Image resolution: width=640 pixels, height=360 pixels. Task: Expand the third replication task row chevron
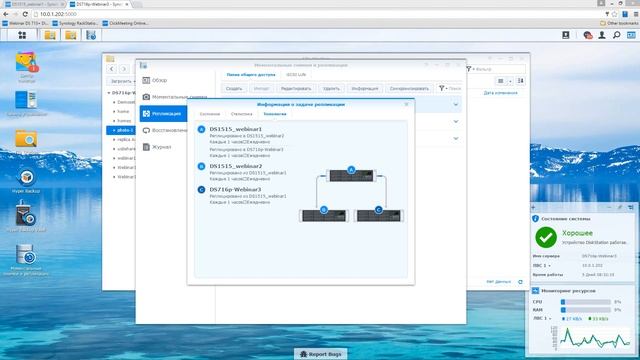coord(456,138)
